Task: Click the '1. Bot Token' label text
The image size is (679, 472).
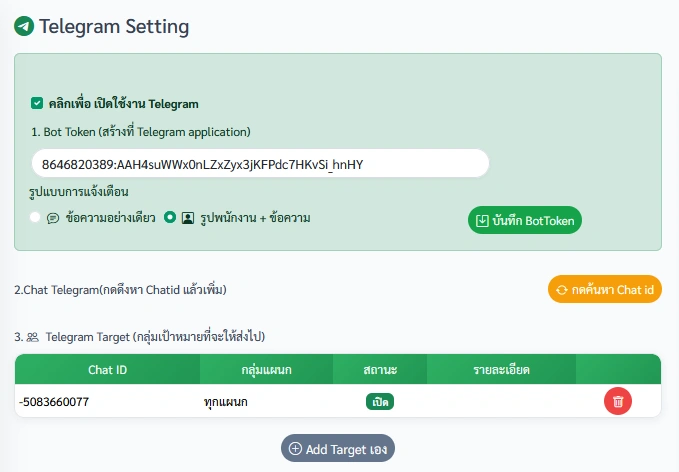Action: [x=141, y=132]
